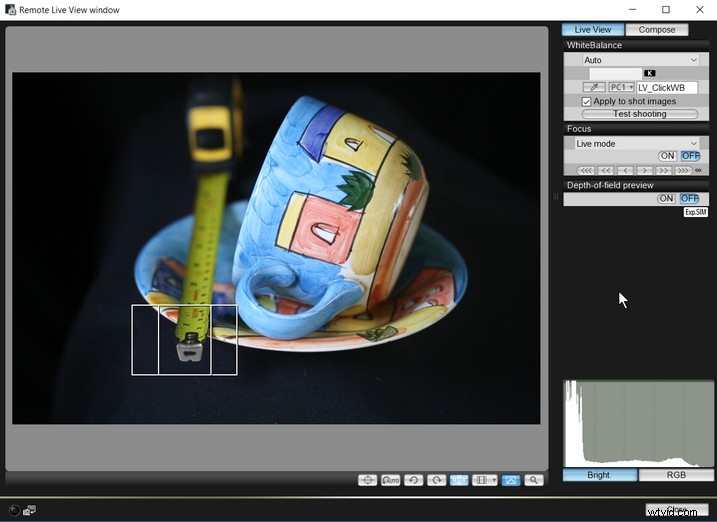Click the auto rotate toolbar icon
The image size is (717, 522).
click(391, 480)
